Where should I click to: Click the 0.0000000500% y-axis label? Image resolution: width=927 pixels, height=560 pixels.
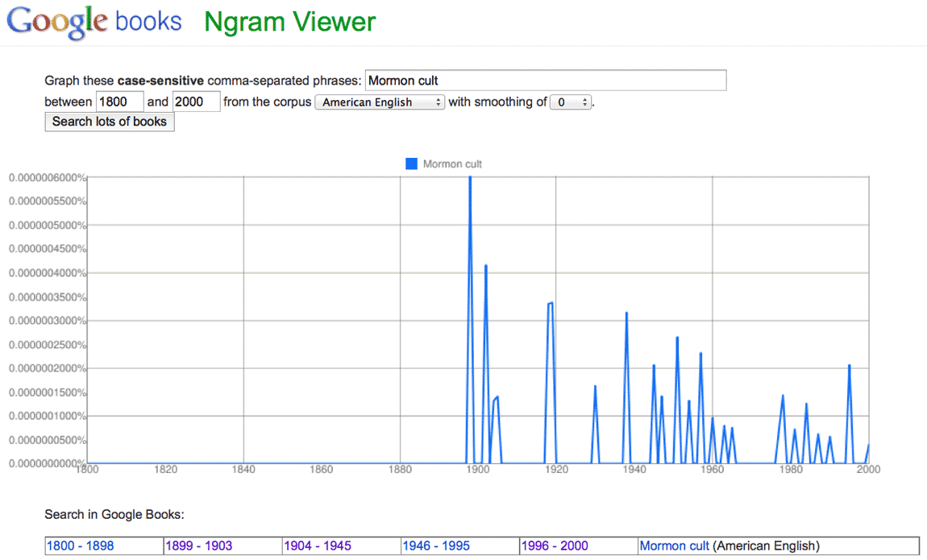pyautogui.click(x=48, y=440)
